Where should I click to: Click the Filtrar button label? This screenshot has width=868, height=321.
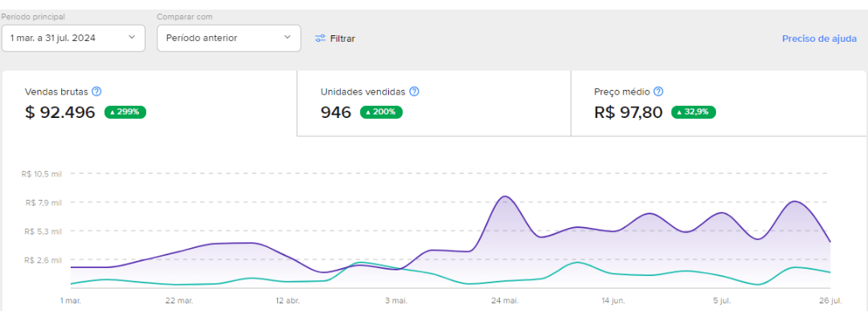click(342, 39)
